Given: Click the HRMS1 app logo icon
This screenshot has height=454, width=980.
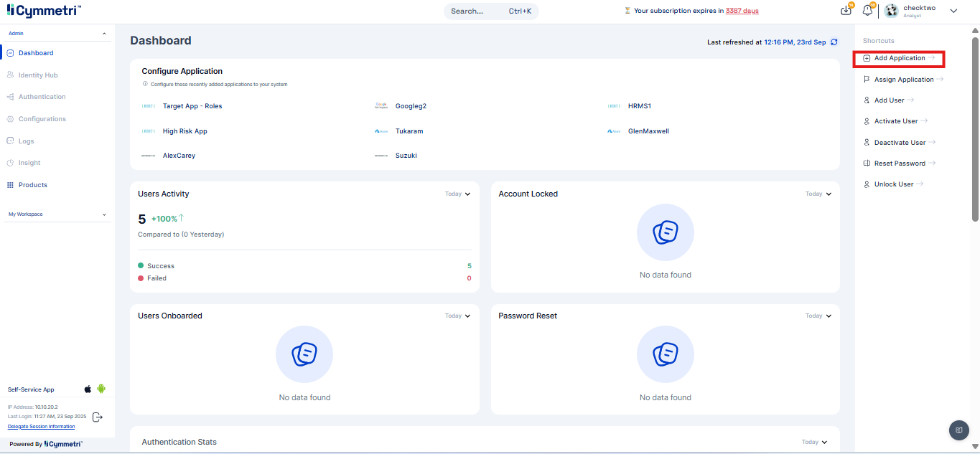Looking at the screenshot, I should tap(614, 106).
